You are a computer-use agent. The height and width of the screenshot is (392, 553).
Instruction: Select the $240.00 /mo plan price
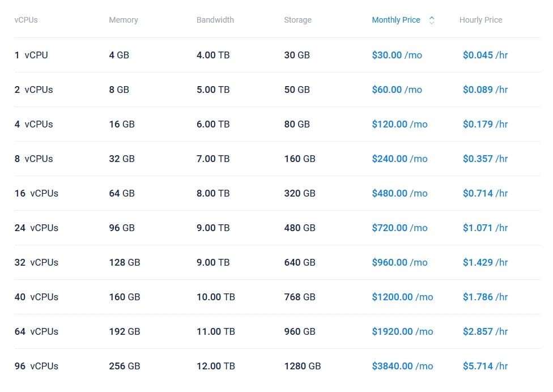(x=399, y=159)
